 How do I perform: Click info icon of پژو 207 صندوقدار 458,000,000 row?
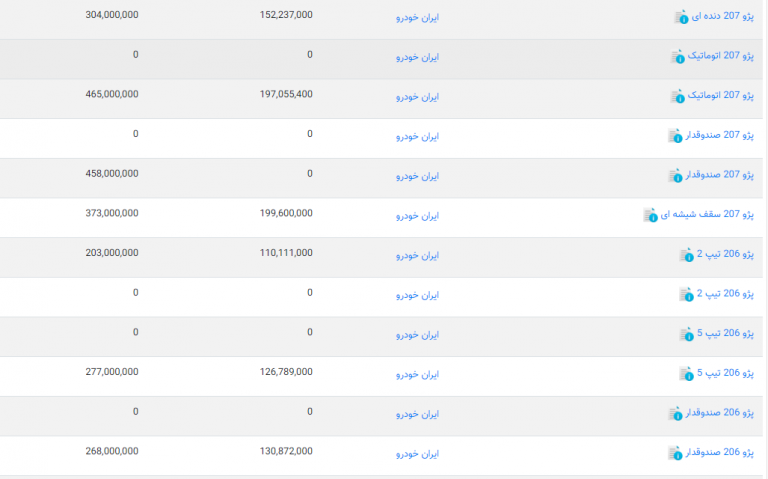[675, 176]
